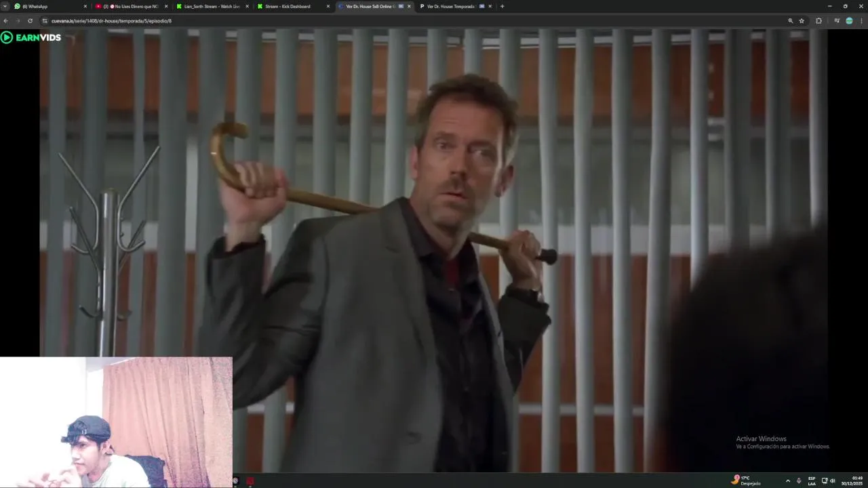Open the browser extensions puzzle icon

pos(818,21)
